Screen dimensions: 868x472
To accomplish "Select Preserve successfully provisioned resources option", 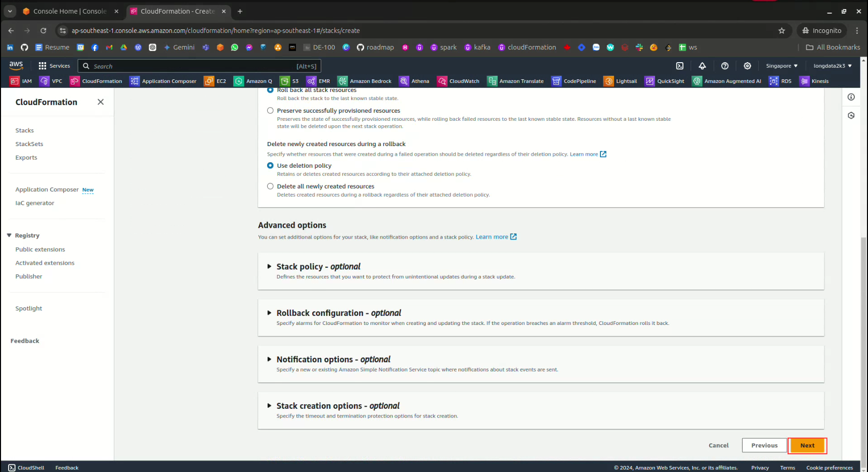I will point(271,111).
